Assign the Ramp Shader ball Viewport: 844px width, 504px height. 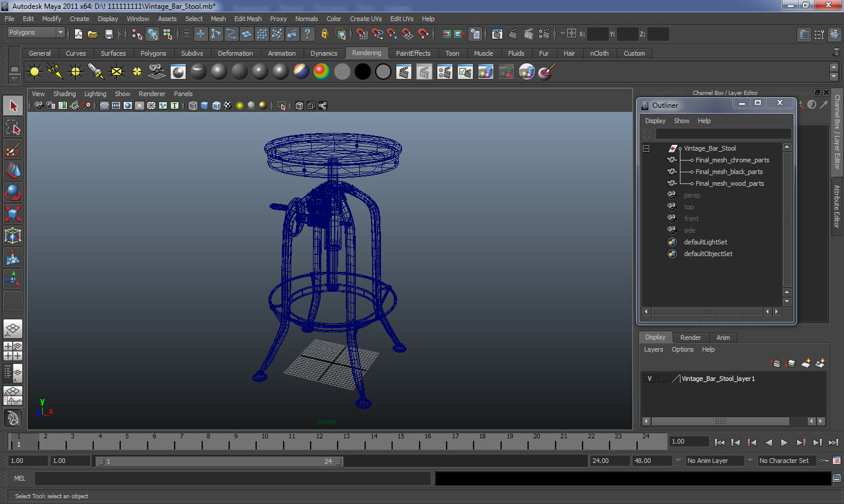click(321, 72)
